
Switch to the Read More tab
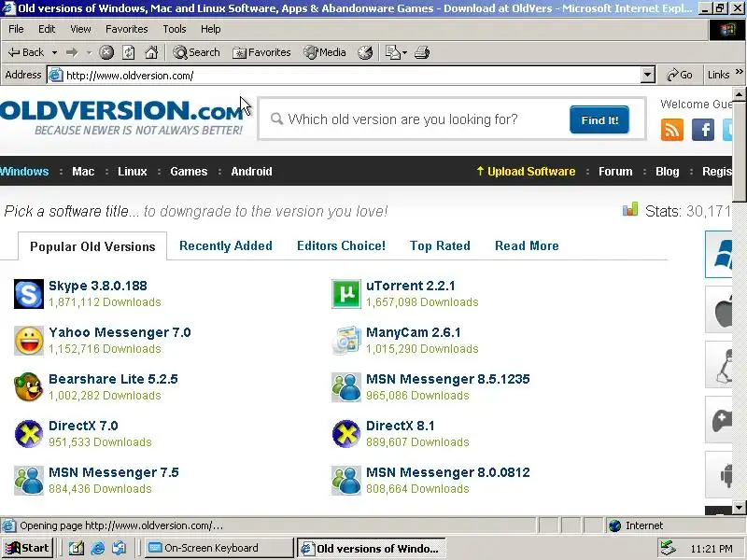tap(527, 245)
